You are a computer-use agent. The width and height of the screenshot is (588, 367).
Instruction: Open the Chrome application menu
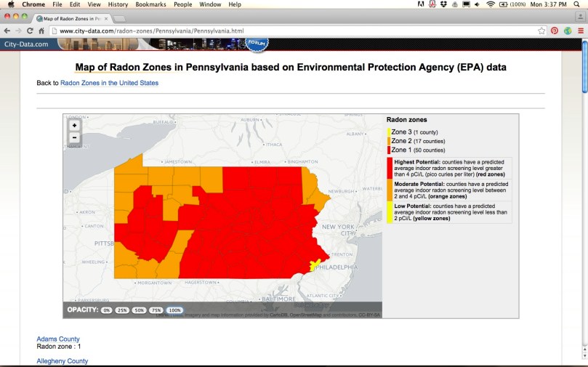coord(33,4)
